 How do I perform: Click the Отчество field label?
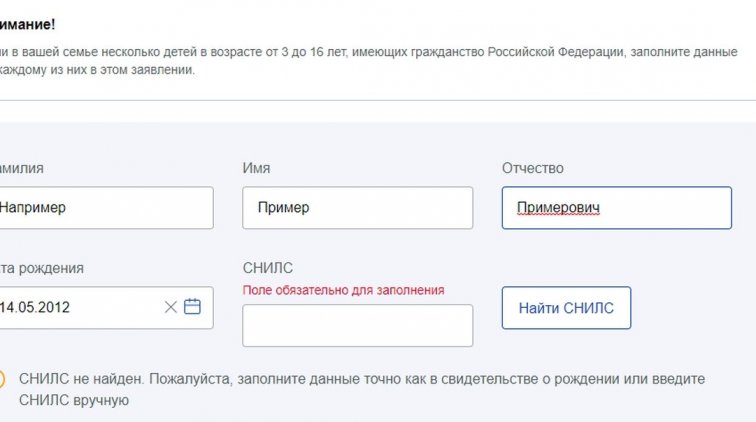coord(532,169)
